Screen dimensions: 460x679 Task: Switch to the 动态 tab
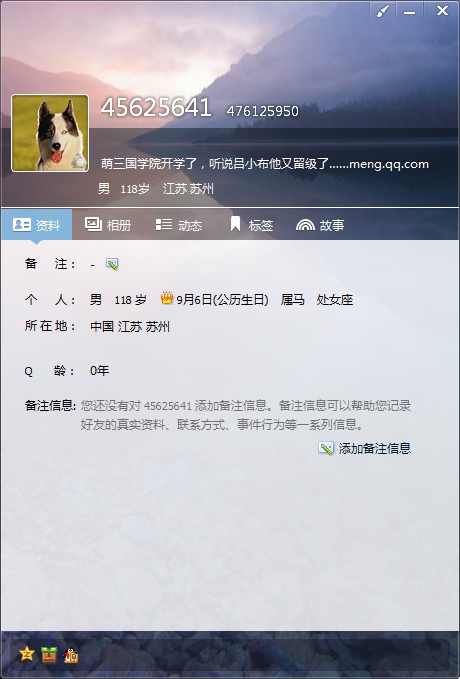178,225
